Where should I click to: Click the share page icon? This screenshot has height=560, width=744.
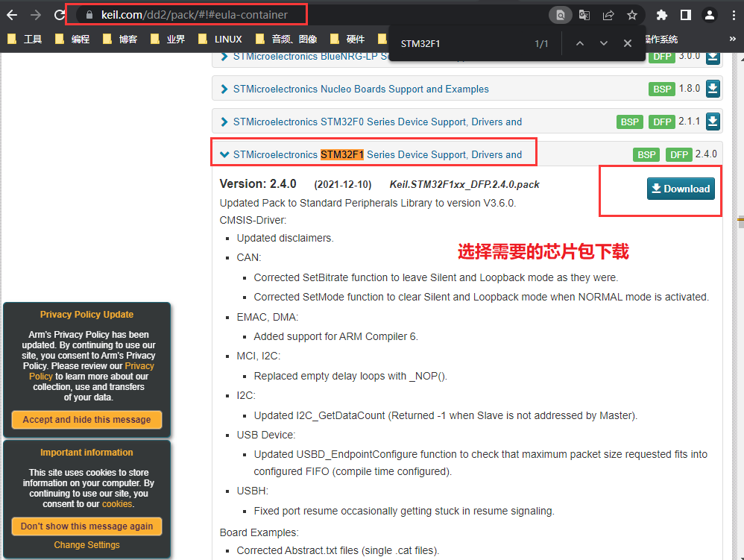coord(608,15)
